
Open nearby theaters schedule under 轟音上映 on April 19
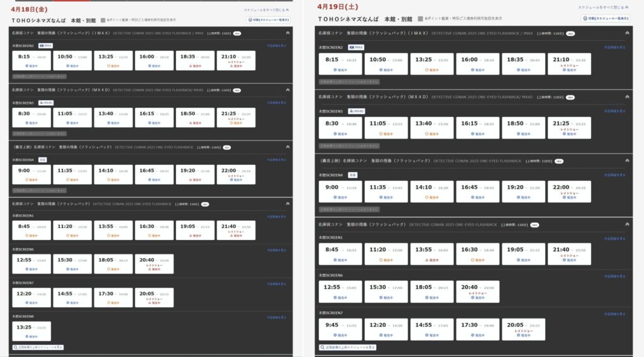tap(349, 209)
